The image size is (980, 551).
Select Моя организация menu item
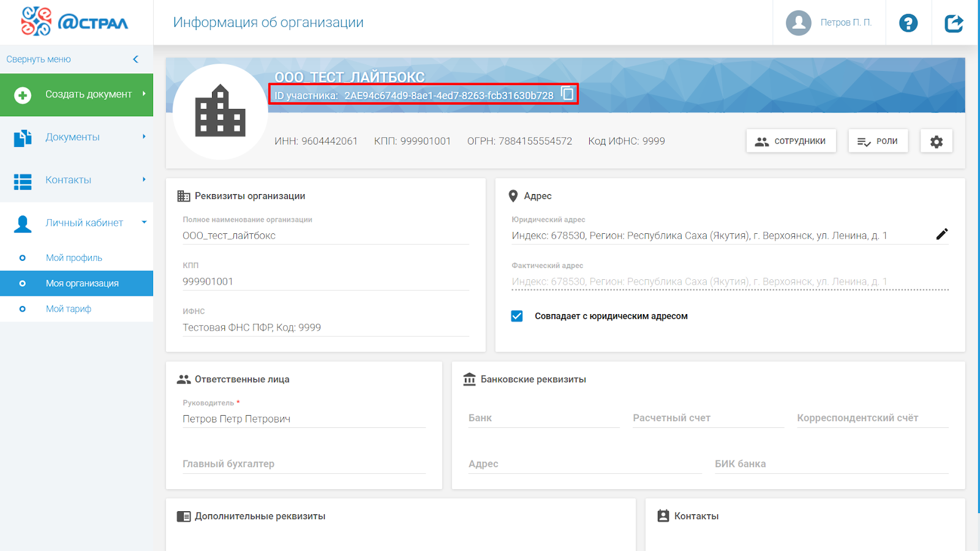pos(77,283)
